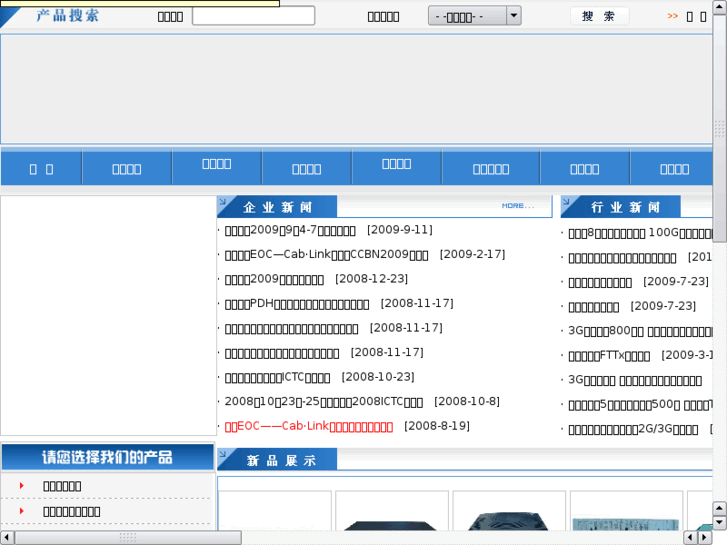
Task: Click the page horizontal scrollbar thumb
Action: pyautogui.click(x=128, y=538)
